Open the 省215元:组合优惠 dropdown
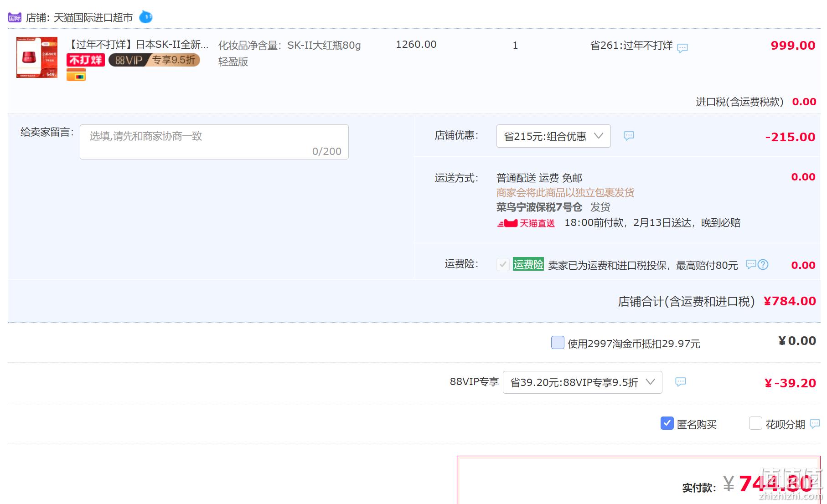 pyautogui.click(x=553, y=136)
